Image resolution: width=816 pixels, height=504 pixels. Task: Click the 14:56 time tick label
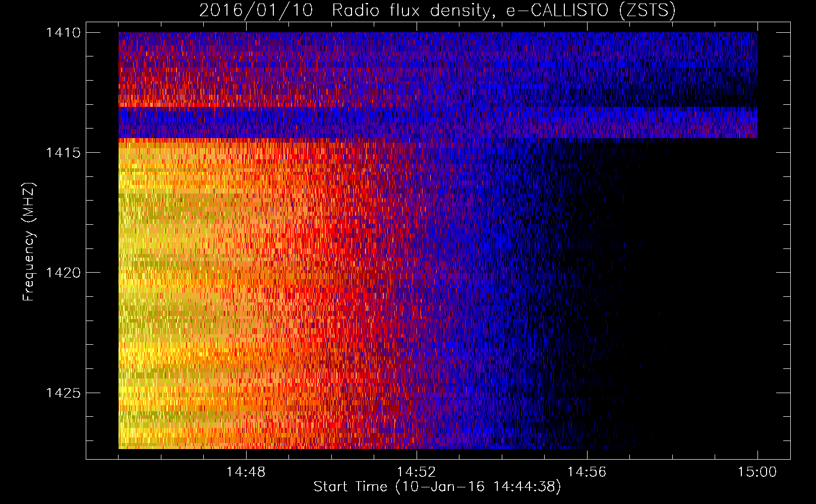587,472
